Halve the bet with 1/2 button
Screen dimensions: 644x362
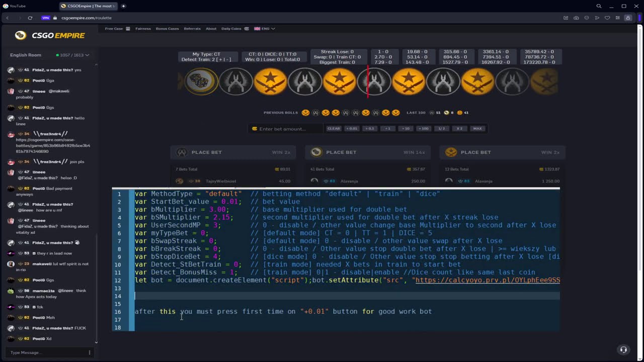click(442, 129)
